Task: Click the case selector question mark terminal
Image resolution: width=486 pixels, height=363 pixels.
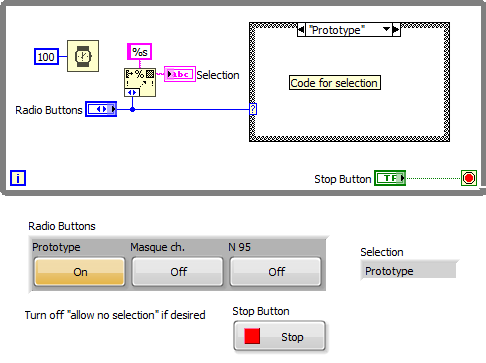Action: click(253, 109)
